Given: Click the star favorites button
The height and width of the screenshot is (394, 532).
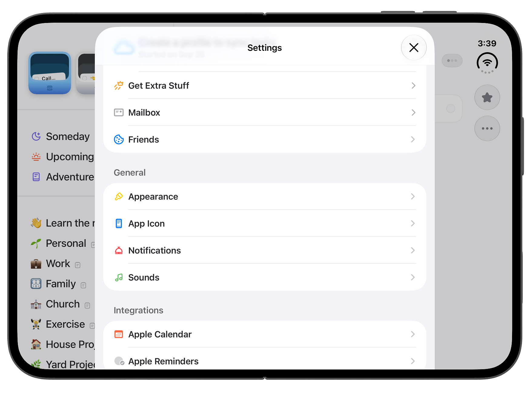Looking at the screenshot, I should (x=487, y=97).
